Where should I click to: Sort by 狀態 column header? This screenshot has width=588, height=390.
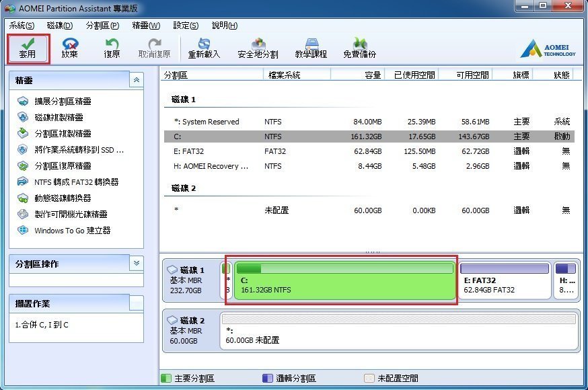click(x=554, y=75)
